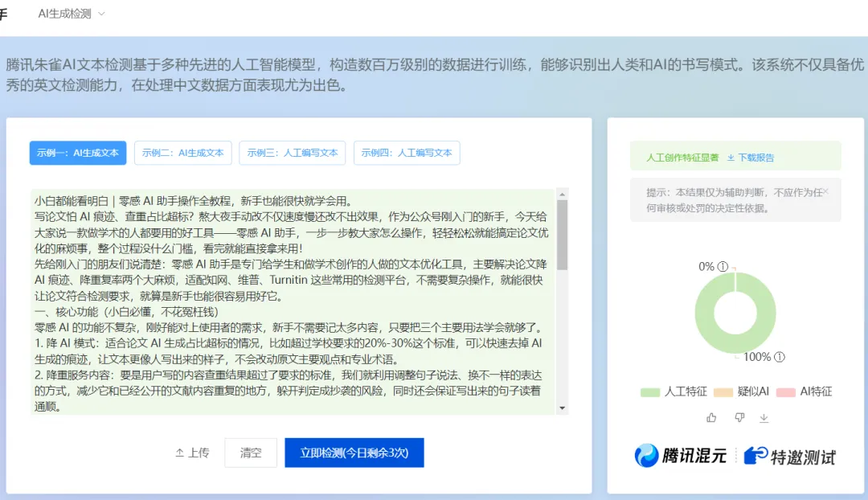Viewport: 868px width, 500px height.
Task: Click into the text detection input area
Action: pyautogui.click(x=293, y=301)
